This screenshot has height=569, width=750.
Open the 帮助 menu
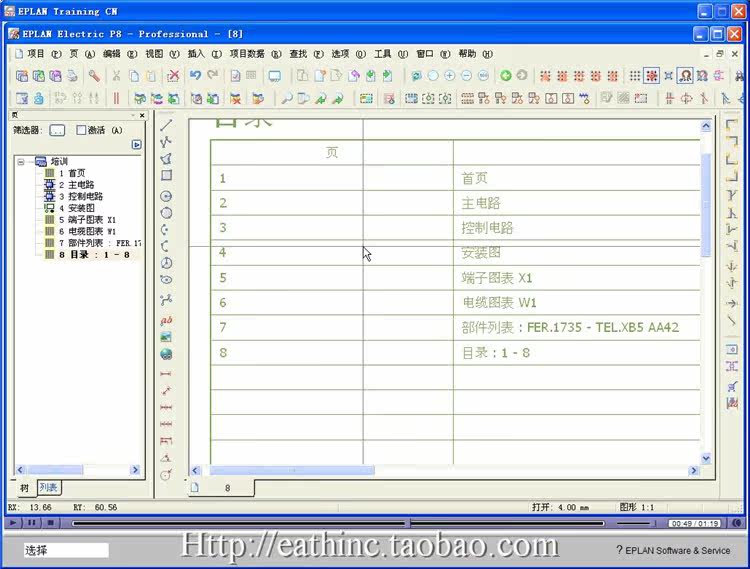click(475, 54)
